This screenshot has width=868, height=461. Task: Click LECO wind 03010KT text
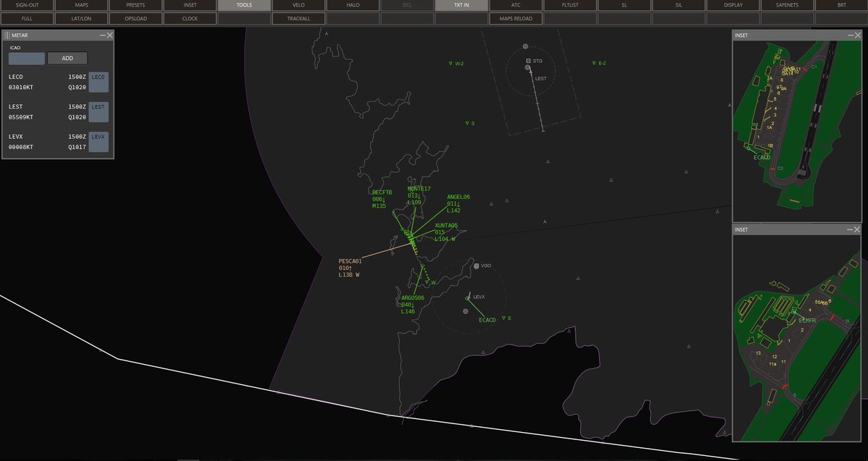[21, 87]
